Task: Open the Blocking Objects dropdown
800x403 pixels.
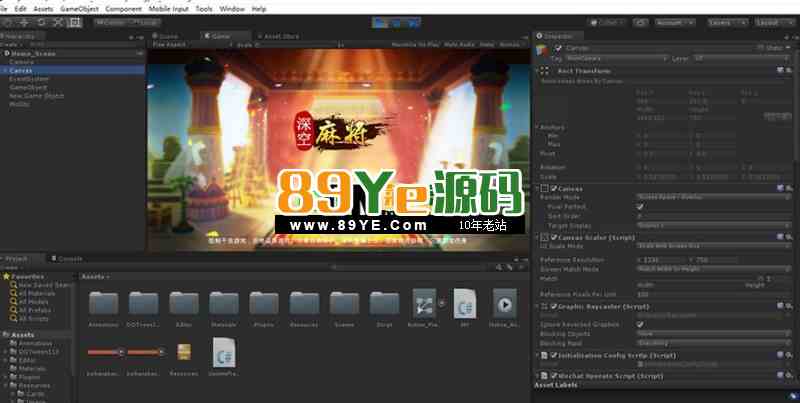Action: (x=714, y=334)
